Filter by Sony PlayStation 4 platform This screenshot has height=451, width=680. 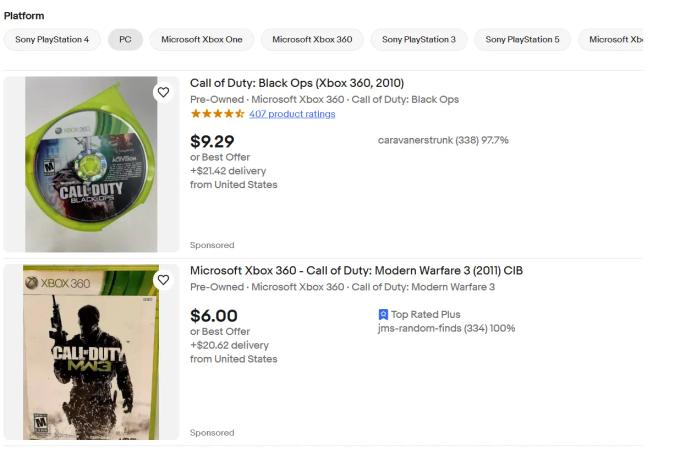[52, 40]
